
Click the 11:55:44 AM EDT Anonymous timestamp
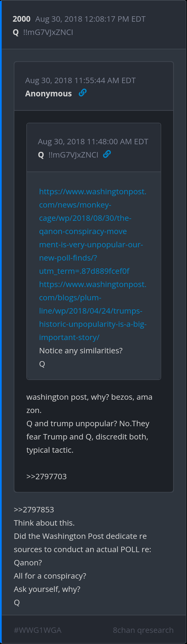tap(80, 80)
